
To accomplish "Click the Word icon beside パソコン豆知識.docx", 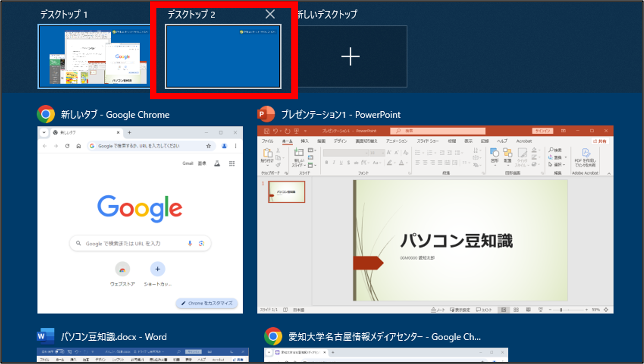I will pos(46,337).
